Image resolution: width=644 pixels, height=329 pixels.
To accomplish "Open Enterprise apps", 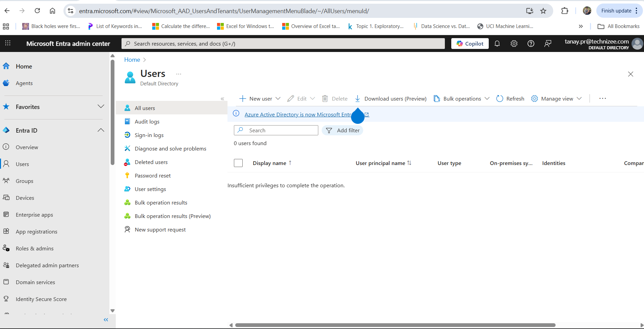I will 34,215.
